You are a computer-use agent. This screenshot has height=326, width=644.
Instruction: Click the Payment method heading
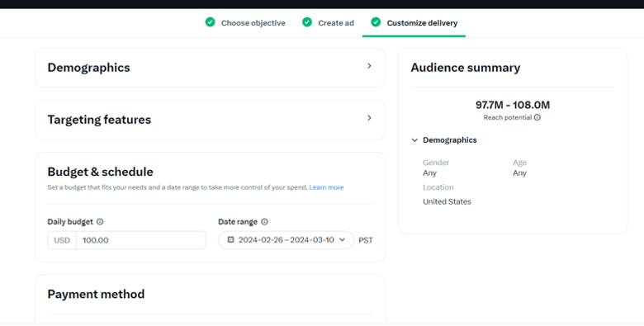96,294
